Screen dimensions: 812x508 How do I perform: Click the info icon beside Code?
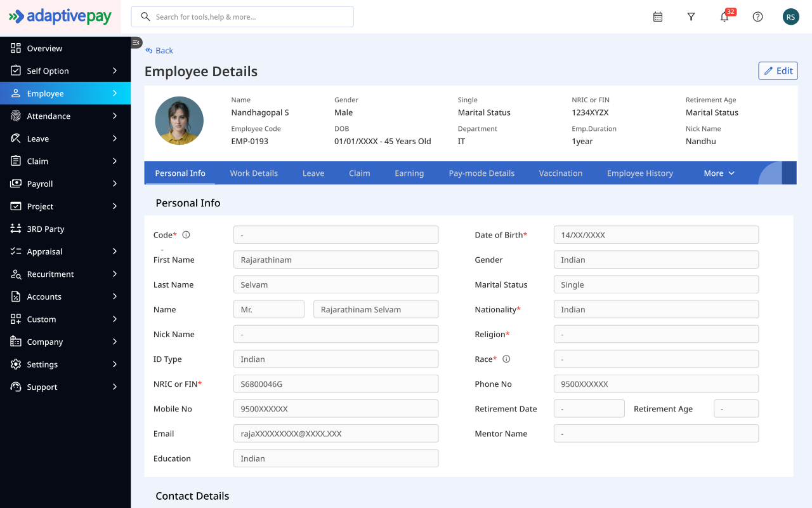[x=186, y=235]
